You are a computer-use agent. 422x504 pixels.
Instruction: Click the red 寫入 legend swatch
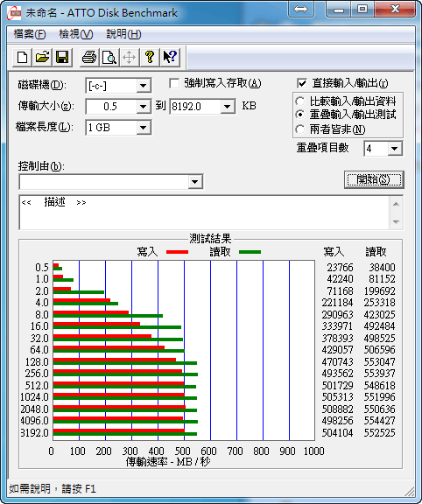[x=177, y=252]
